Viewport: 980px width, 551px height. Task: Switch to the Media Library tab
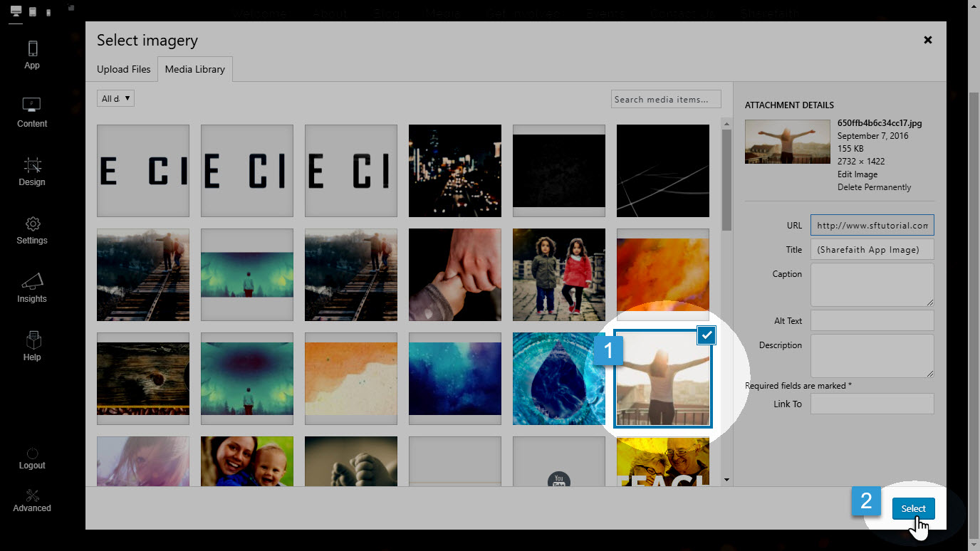(x=195, y=69)
